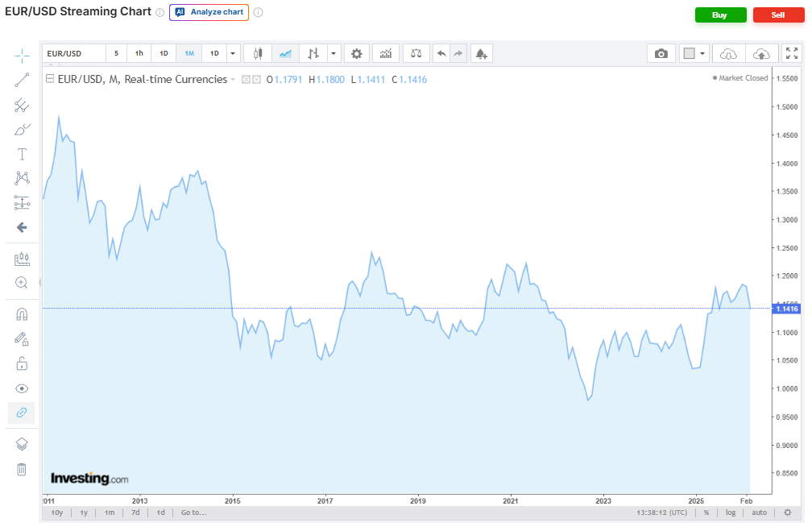Take a chart snapshot with camera
The image size is (812, 523).
(x=661, y=53)
